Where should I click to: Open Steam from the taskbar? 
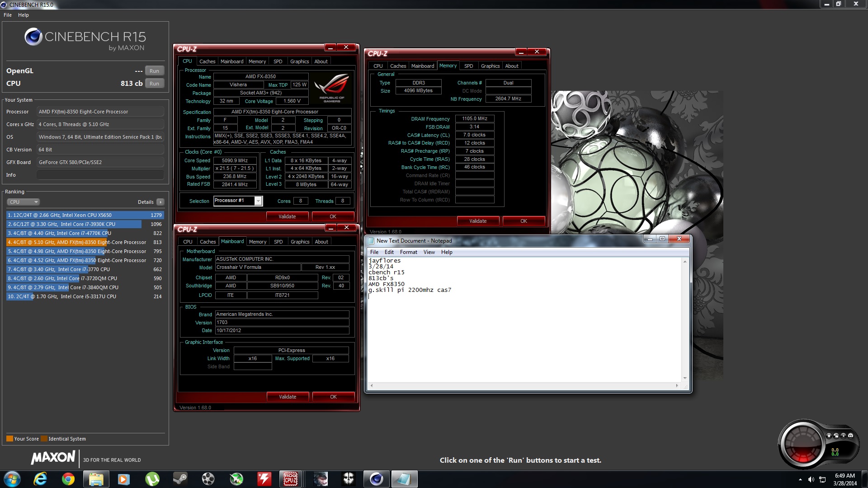180,479
